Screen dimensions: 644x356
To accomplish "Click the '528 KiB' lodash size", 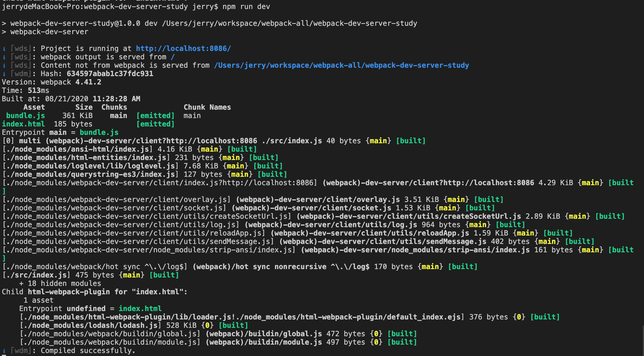I will 181,325.
